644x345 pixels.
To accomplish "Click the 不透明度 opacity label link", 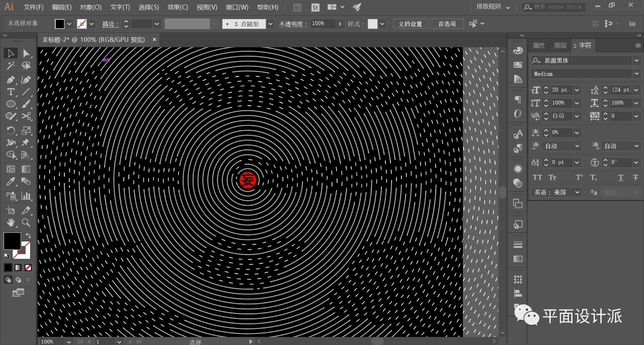I will pos(293,24).
